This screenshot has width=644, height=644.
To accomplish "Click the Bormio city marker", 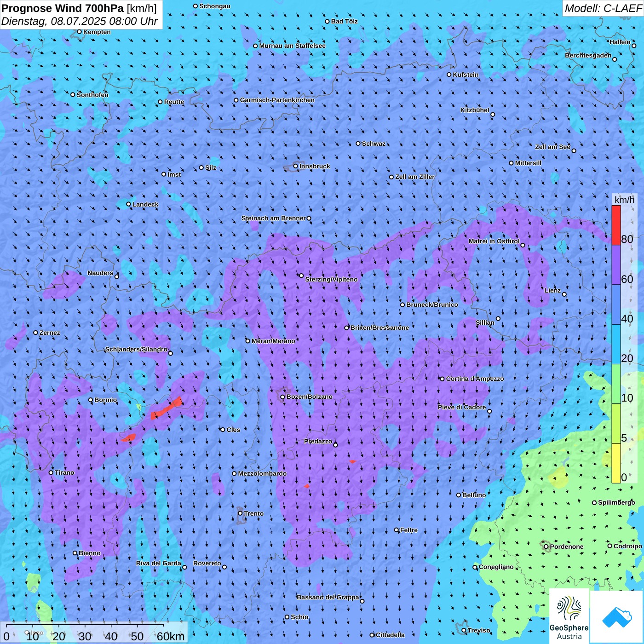I will point(91,400).
